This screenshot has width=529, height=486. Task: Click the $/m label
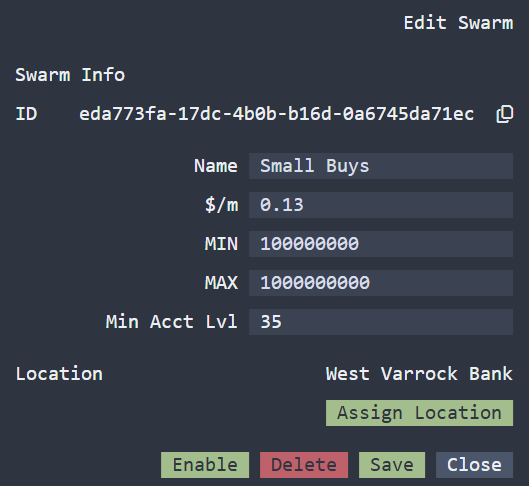222,205
